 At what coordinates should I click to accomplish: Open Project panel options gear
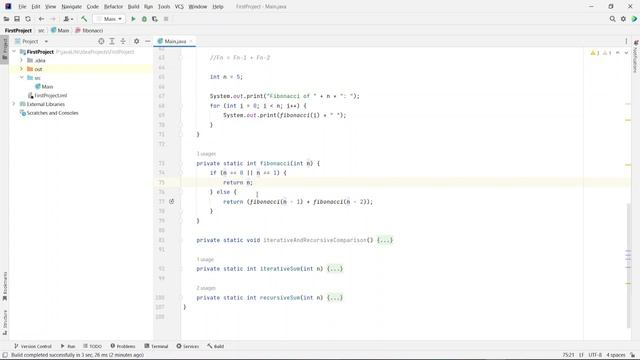[x=136, y=41]
